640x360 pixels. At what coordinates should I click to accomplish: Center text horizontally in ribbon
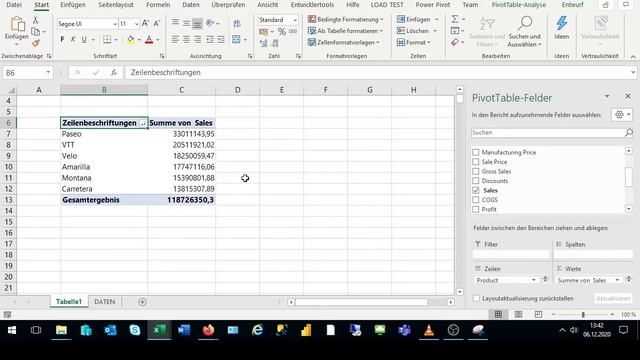186,40
